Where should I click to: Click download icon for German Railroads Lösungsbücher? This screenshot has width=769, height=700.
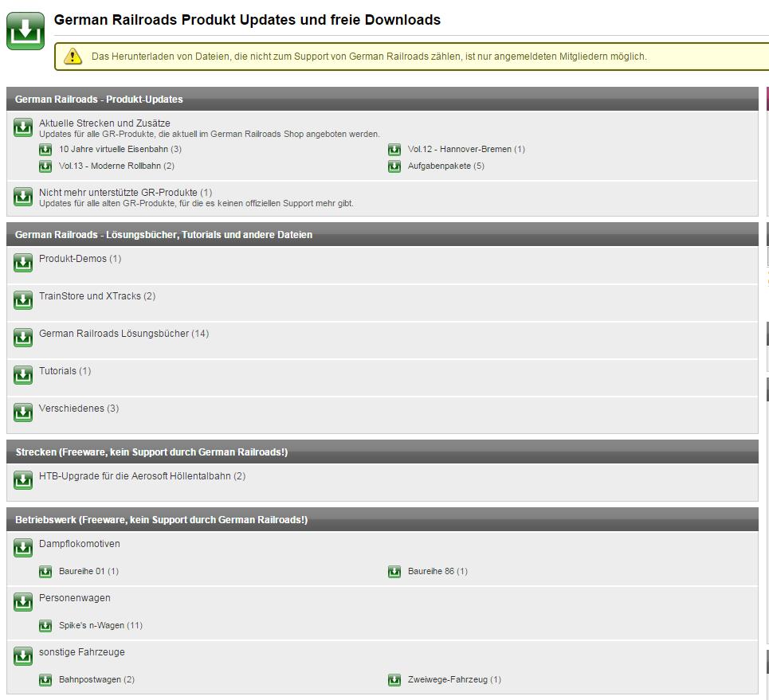tap(23, 338)
